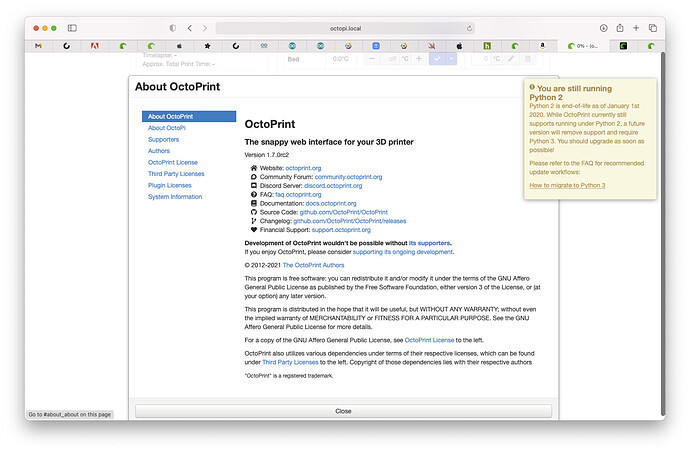Switch to the Amazon tab
The height and width of the screenshot is (452, 690).
[x=542, y=46]
